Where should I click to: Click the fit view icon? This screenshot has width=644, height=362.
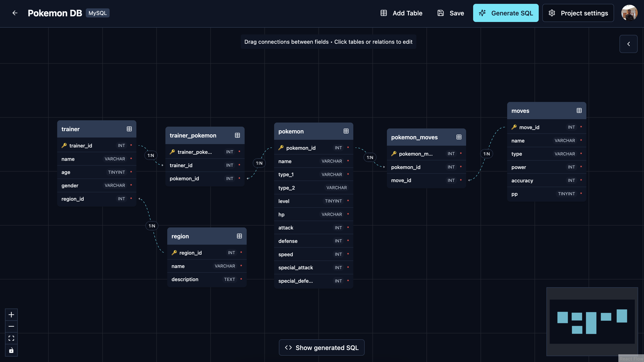click(x=11, y=338)
